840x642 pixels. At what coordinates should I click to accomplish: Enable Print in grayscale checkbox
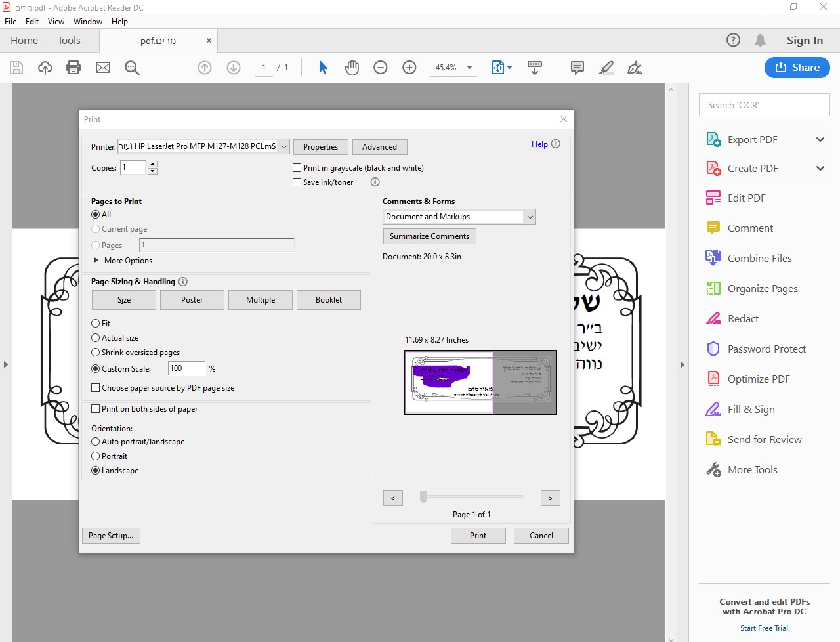tap(297, 168)
